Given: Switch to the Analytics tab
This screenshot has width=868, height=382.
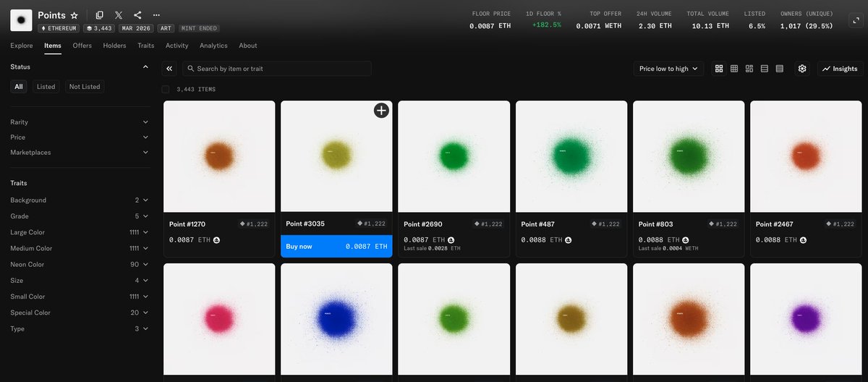Looking at the screenshot, I should (213, 46).
